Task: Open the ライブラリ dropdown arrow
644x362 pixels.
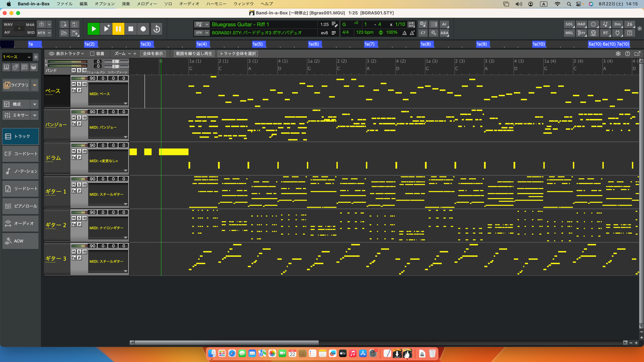Action: pyautogui.click(x=35, y=85)
